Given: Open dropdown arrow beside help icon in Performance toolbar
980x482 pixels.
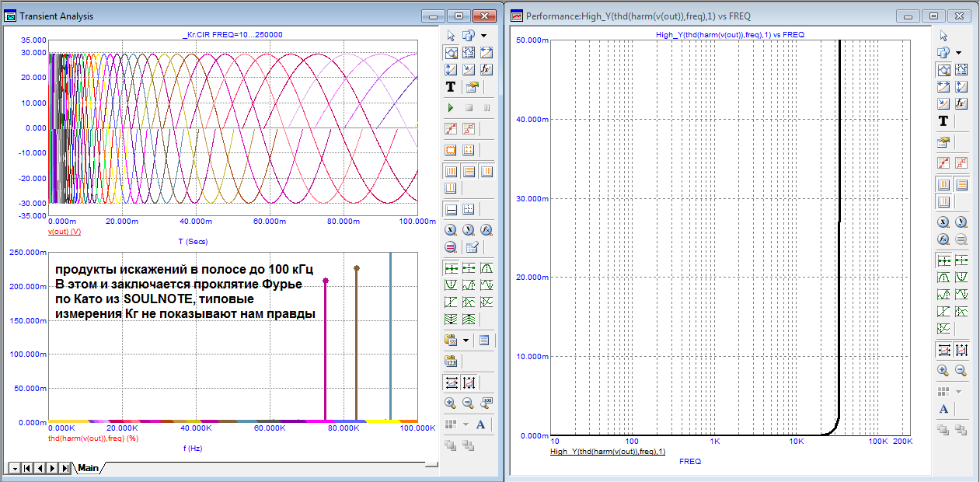Looking at the screenshot, I should click(958, 52).
